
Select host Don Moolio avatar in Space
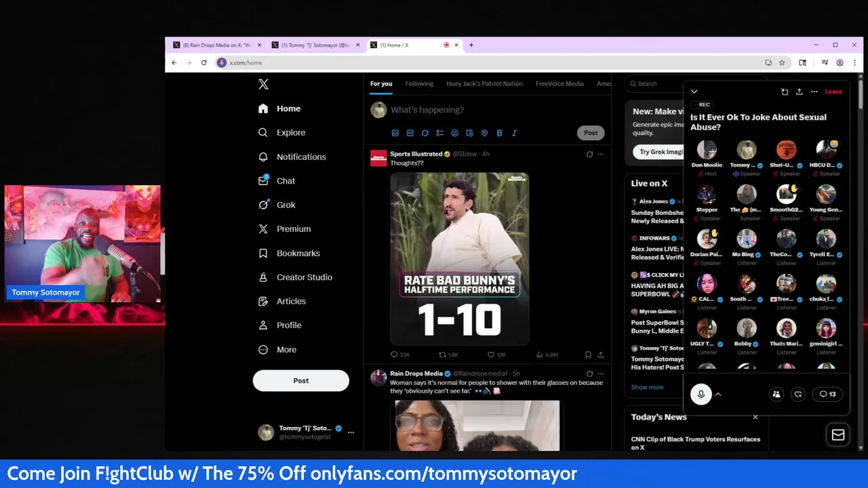click(707, 150)
